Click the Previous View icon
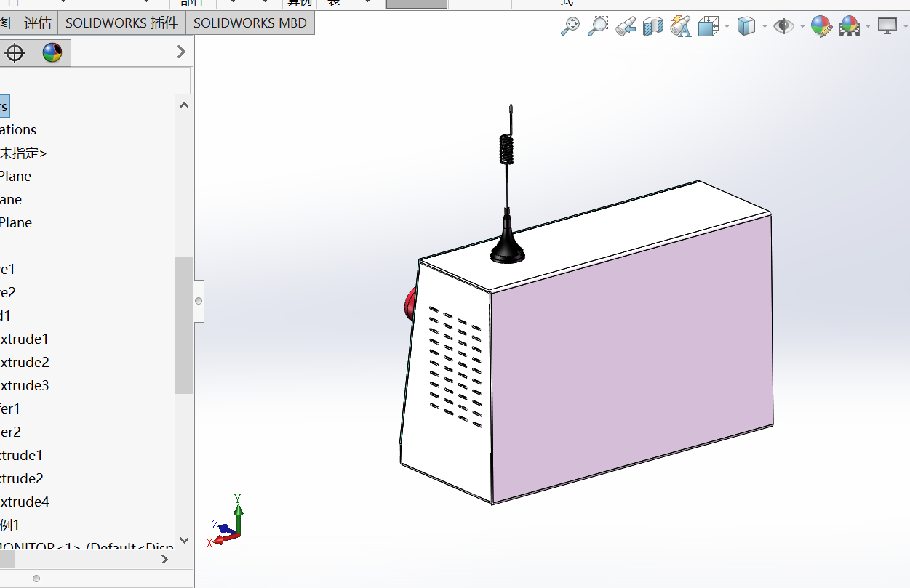 (x=625, y=27)
